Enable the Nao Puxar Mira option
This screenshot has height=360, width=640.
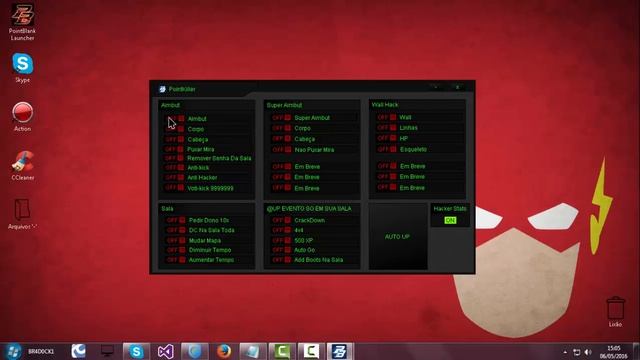pyautogui.click(x=282, y=150)
